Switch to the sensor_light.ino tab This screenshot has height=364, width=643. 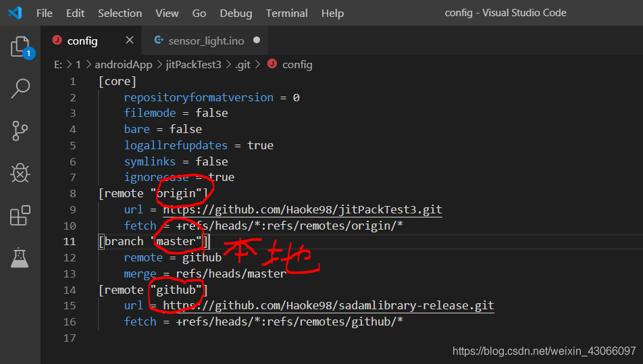coord(205,40)
